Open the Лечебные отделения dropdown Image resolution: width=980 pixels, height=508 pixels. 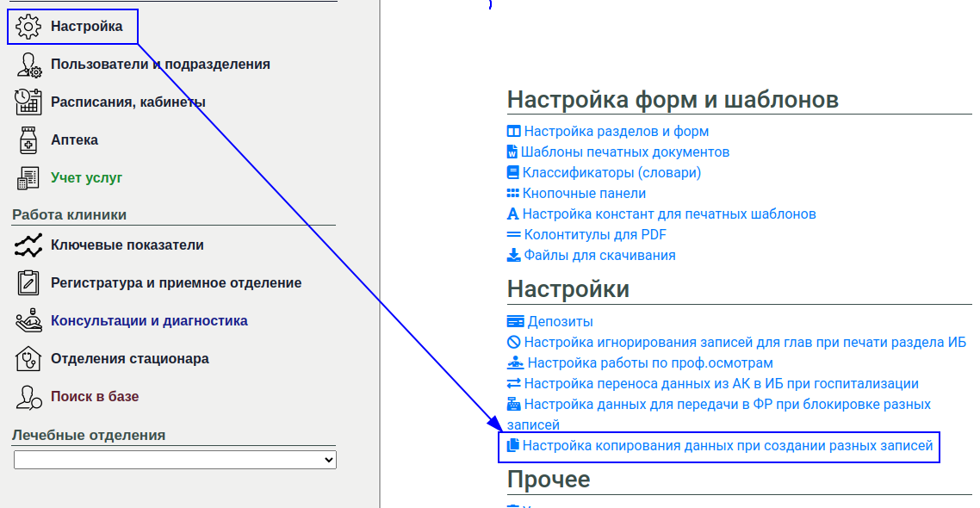pos(175,461)
